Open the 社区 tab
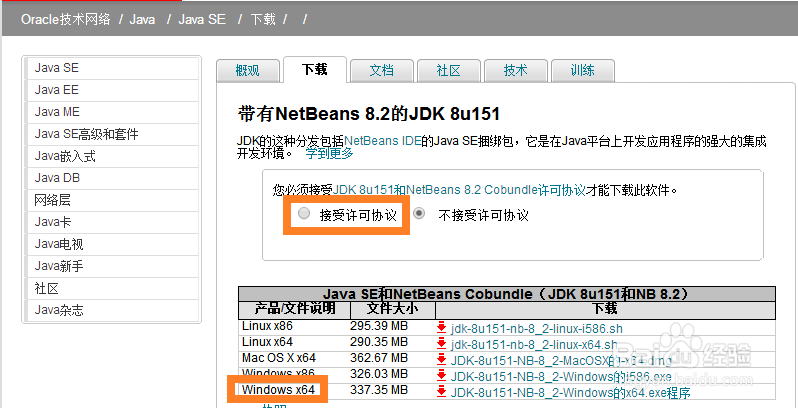This screenshot has height=408, width=798. (x=449, y=71)
